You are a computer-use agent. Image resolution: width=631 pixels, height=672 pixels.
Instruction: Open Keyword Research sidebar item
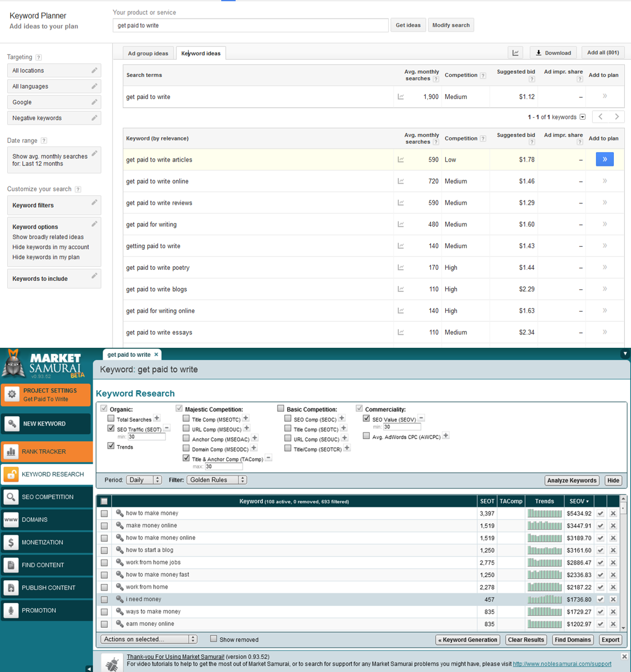pos(47,474)
